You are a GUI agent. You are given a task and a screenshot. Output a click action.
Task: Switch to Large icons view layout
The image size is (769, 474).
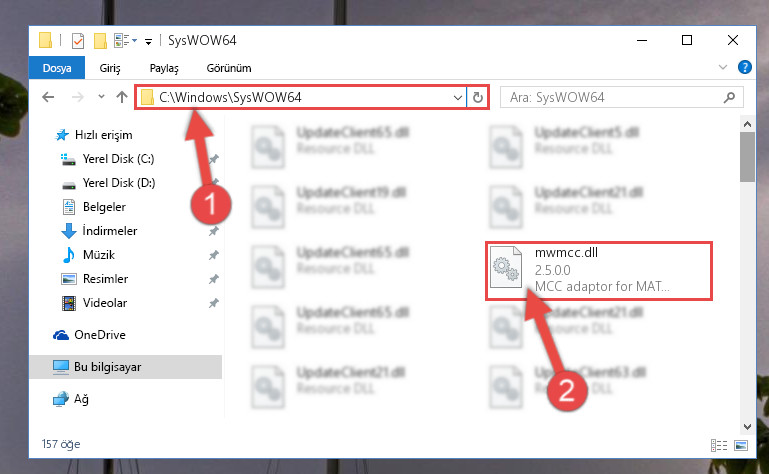point(741,445)
